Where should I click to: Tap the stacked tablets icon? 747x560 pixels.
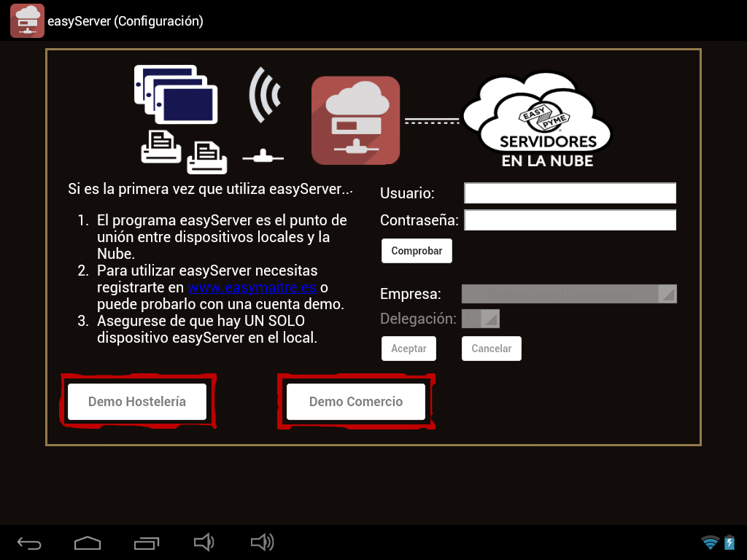click(176, 94)
